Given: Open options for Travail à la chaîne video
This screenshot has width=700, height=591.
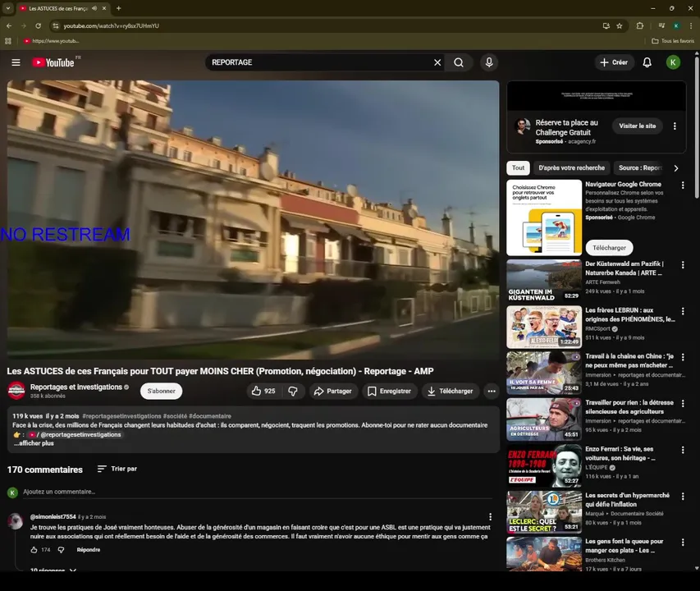Looking at the screenshot, I should click(x=683, y=357).
